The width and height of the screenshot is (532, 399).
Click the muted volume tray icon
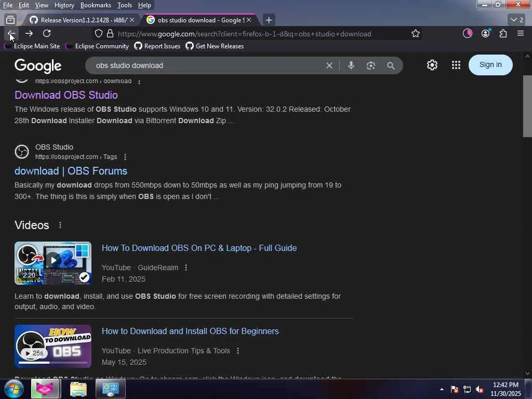pyautogui.click(x=480, y=390)
